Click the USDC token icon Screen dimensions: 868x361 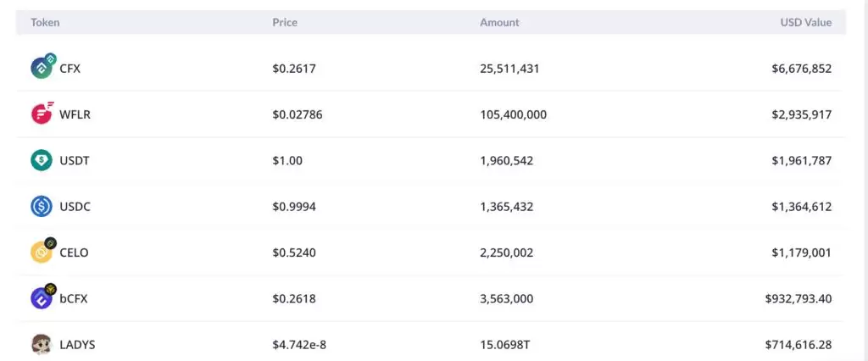41,207
